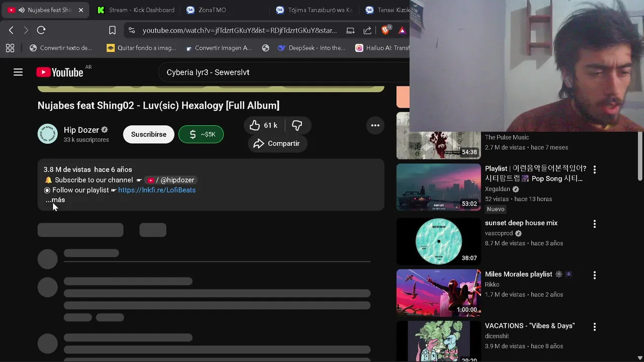Open the Xegaldan channel name

click(x=498, y=189)
